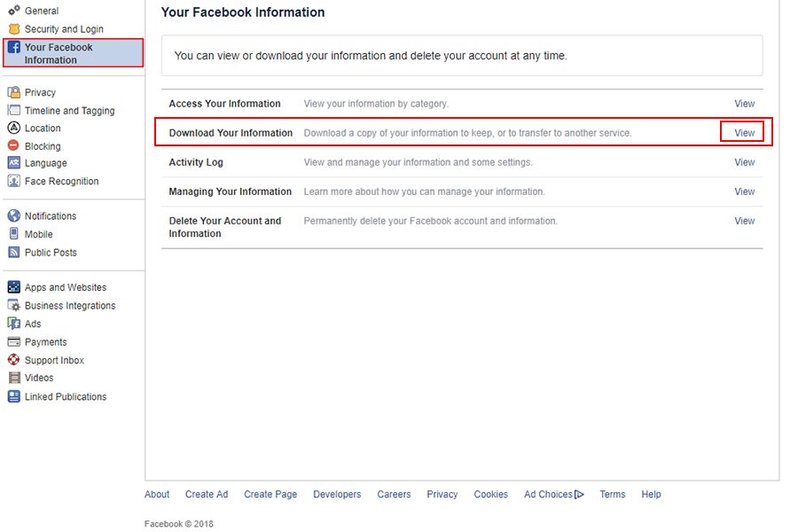
Task: Click the General gears icon
Action: click(14, 10)
